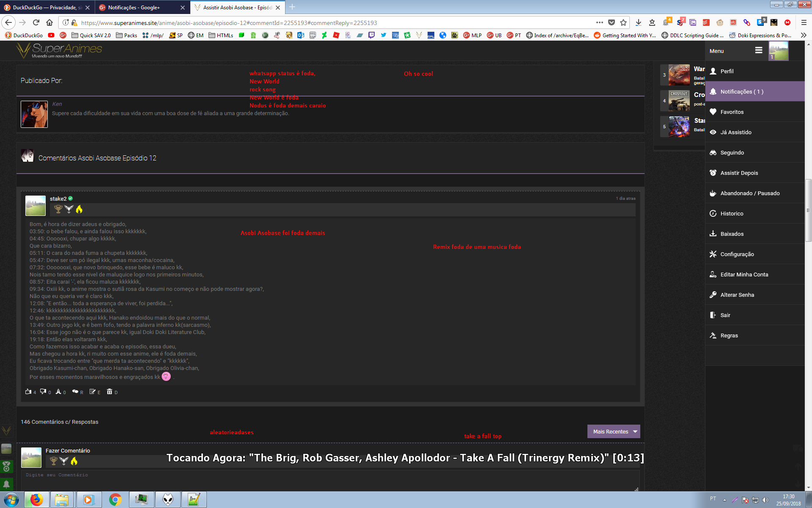The width and height of the screenshot is (812, 508).
Task: Dislike the comment with thumbs down
Action: (x=43, y=392)
